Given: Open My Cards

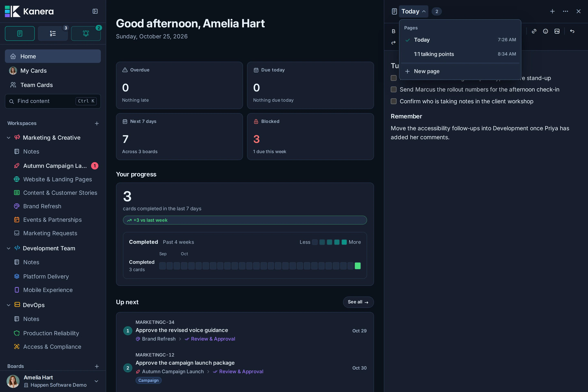Looking at the screenshot, I should 53,71.
